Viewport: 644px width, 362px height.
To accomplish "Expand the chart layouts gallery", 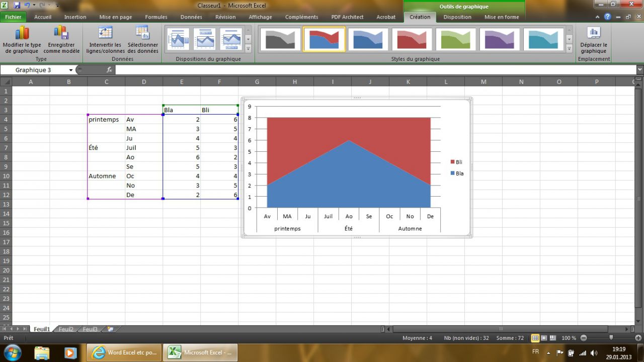I will coord(248,49).
